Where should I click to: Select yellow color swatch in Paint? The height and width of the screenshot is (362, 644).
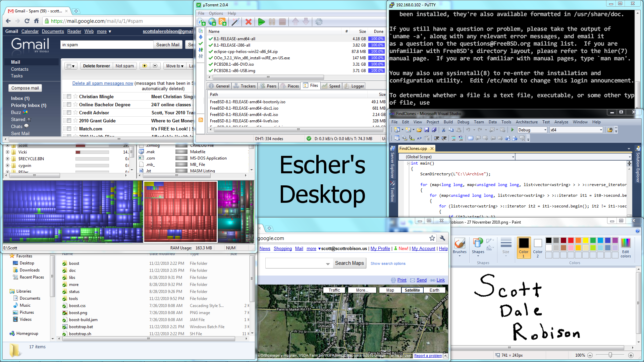(585, 240)
